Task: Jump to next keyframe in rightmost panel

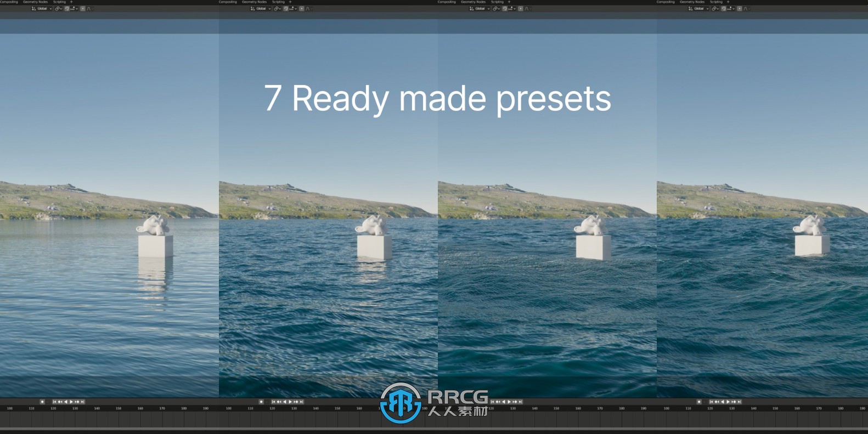Action: (734, 402)
